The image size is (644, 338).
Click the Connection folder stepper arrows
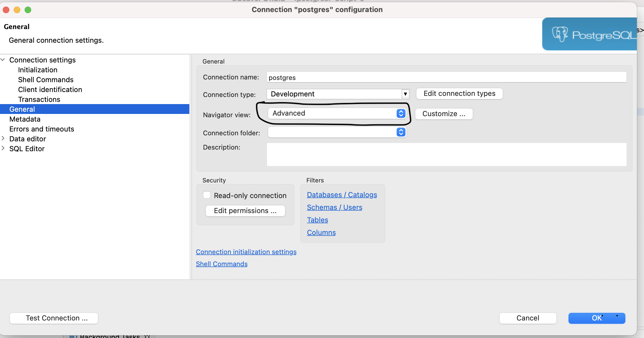click(401, 133)
